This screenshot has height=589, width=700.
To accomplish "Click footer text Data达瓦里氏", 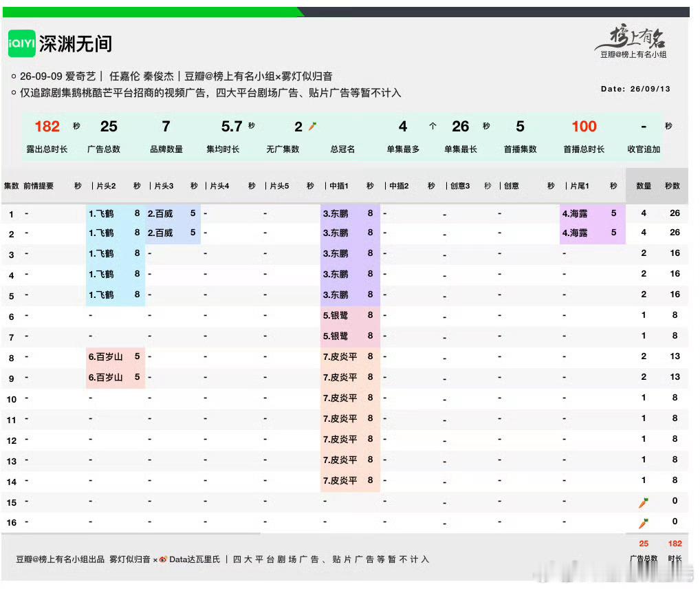I will point(195,559).
